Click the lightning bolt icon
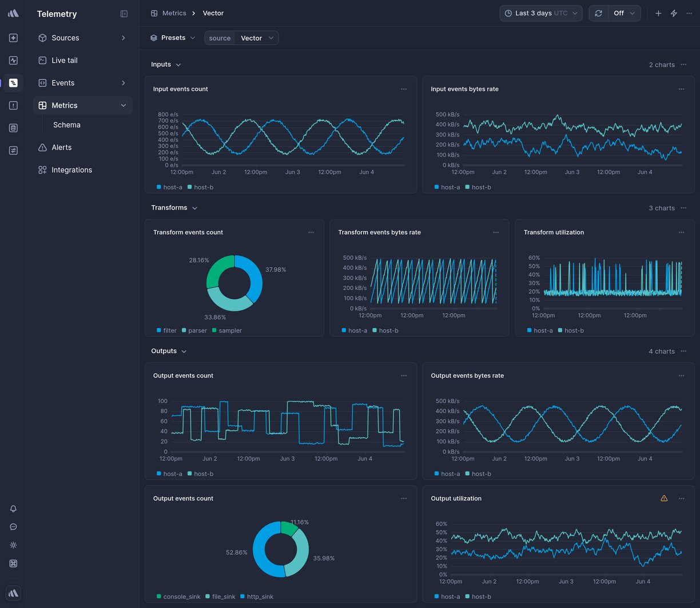700x608 pixels. (674, 13)
